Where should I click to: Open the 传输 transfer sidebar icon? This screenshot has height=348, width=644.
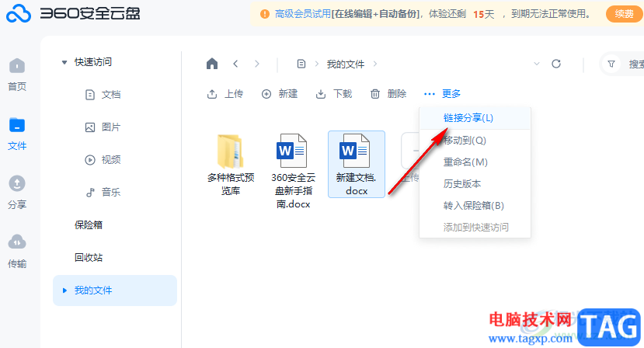[x=17, y=252]
